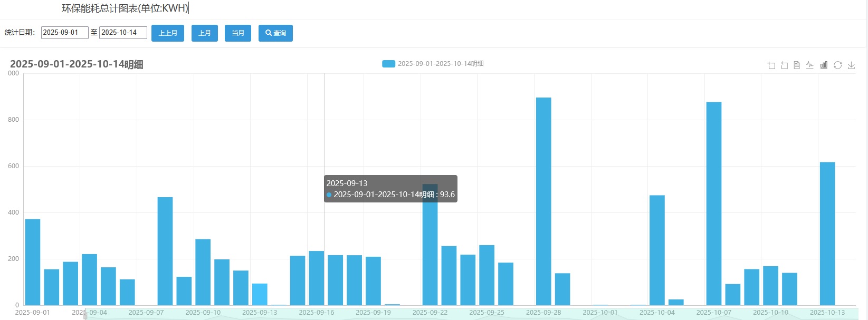This screenshot has width=868, height=320.
Task: Click the zoom reset (back) icon
Action: point(784,65)
